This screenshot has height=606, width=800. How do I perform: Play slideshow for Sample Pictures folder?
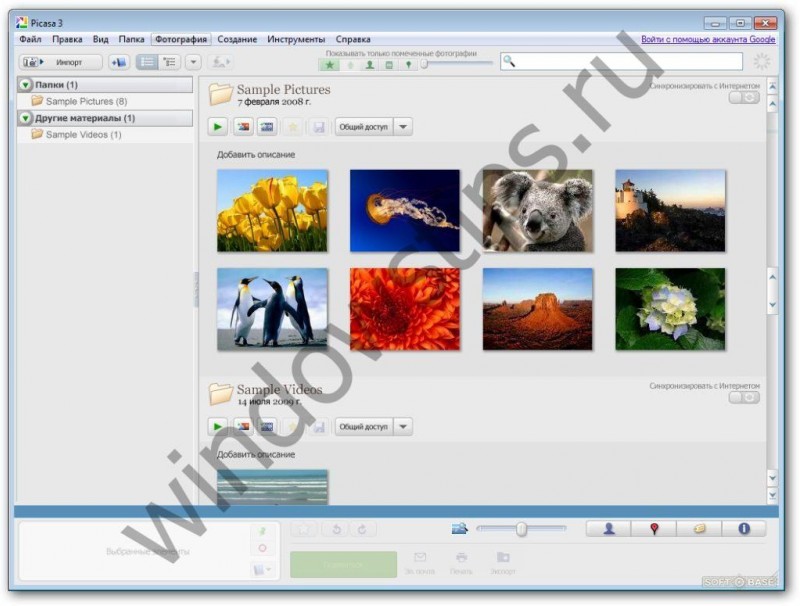tap(218, 127)
